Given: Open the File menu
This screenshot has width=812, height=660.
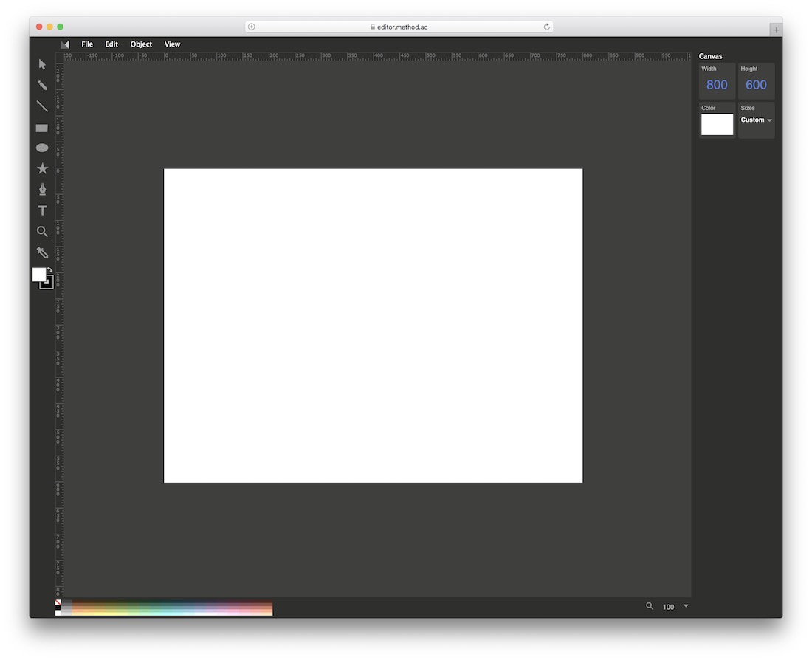Looking at the screenshot, I should (87, 44).
